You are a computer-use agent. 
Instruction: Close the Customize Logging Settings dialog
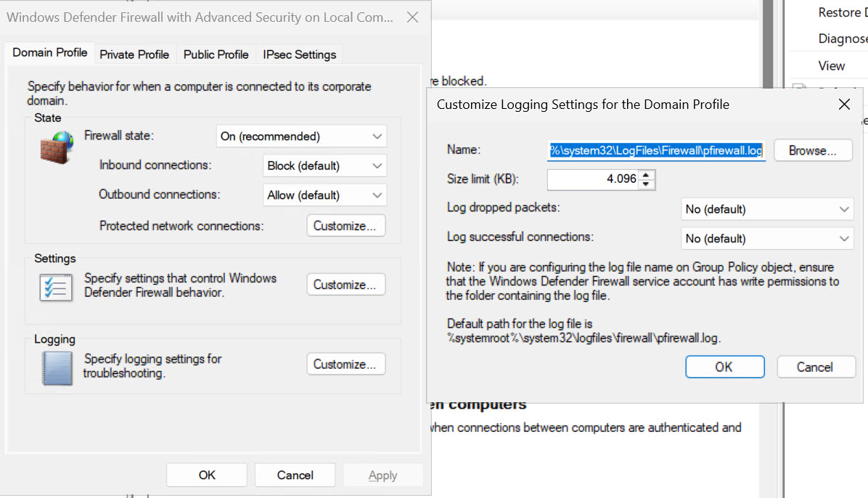pyautogui.click(x=843, y=104)
